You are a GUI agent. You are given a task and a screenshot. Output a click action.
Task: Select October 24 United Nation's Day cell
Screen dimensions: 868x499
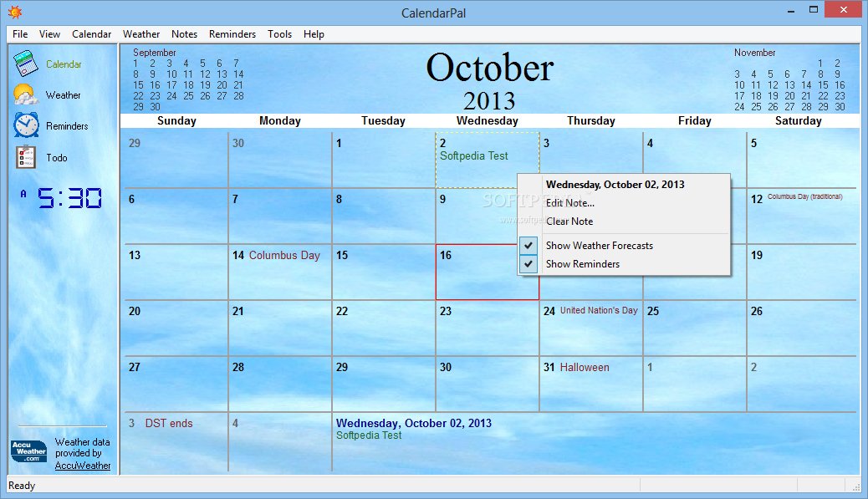[591, 328]
